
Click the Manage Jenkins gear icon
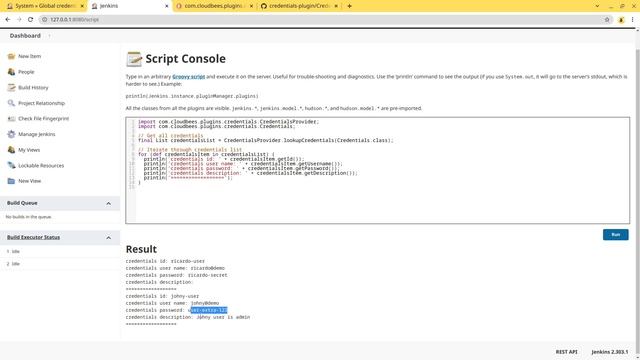pyautogui.click(x=11, y=134)
